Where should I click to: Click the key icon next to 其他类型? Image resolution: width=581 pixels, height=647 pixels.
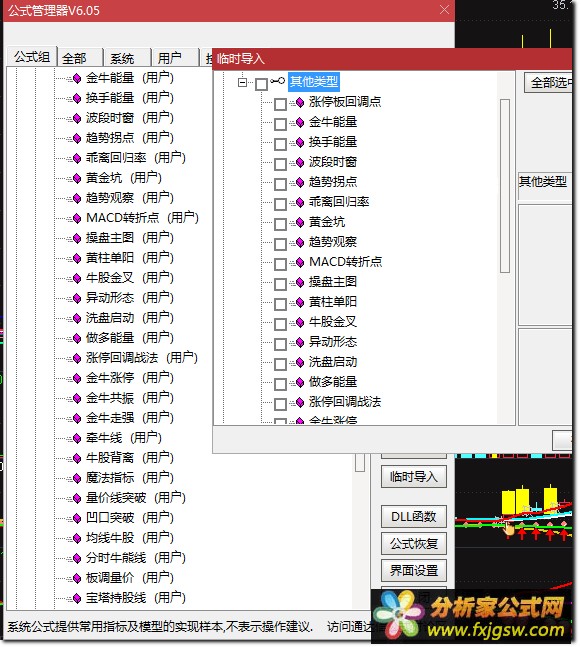coord(278,81)
